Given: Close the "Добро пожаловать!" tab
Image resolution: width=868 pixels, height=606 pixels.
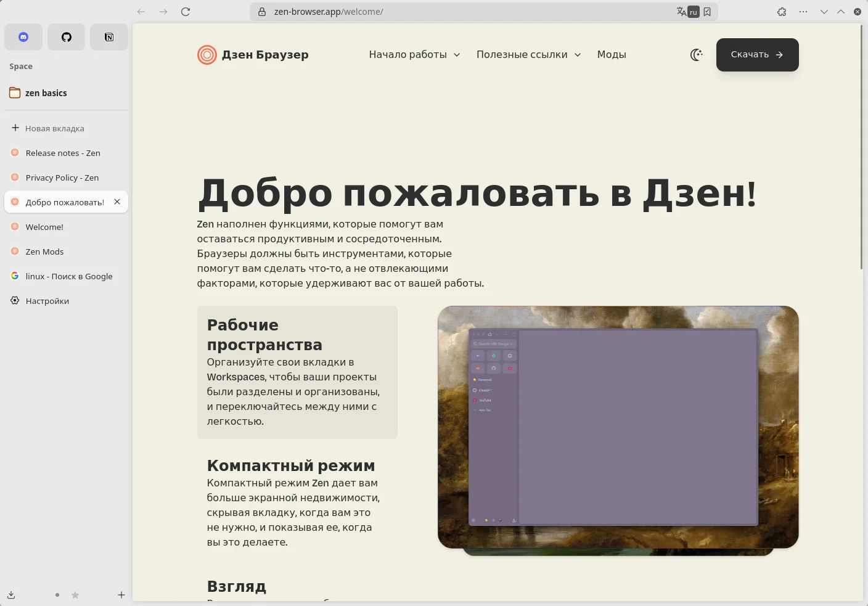Looking at the screenshot, I should [117, 202].
